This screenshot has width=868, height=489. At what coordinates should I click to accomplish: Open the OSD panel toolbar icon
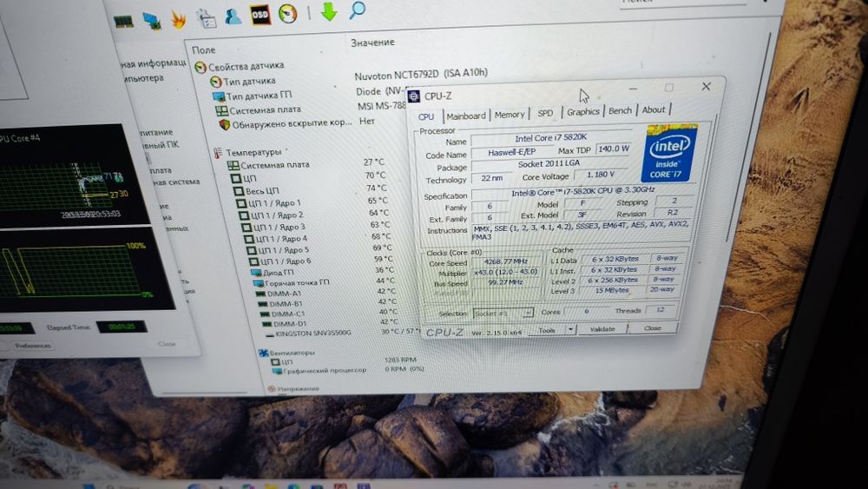[260, 15]
